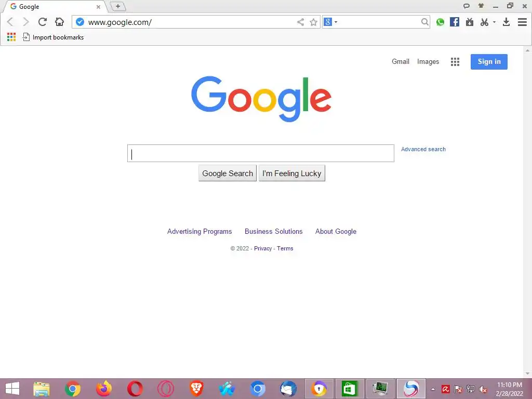
Task: Close the Google tab
Action: coord(98,7)
